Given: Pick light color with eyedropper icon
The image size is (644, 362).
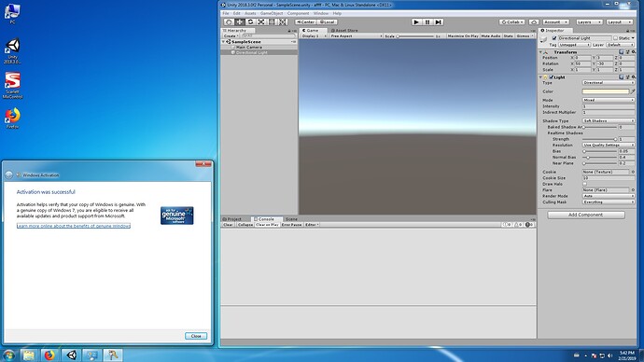Looking at the screenshot, I should tap(633, 91).
